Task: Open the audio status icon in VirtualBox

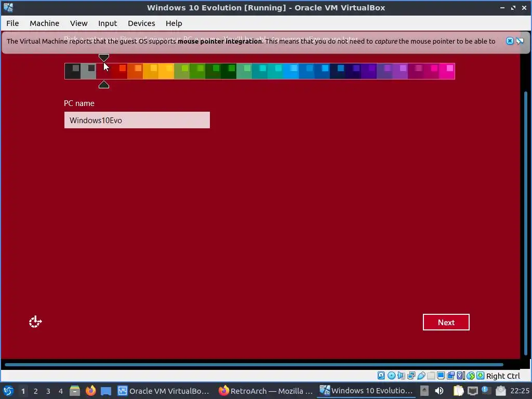Action: click(401, 375)
